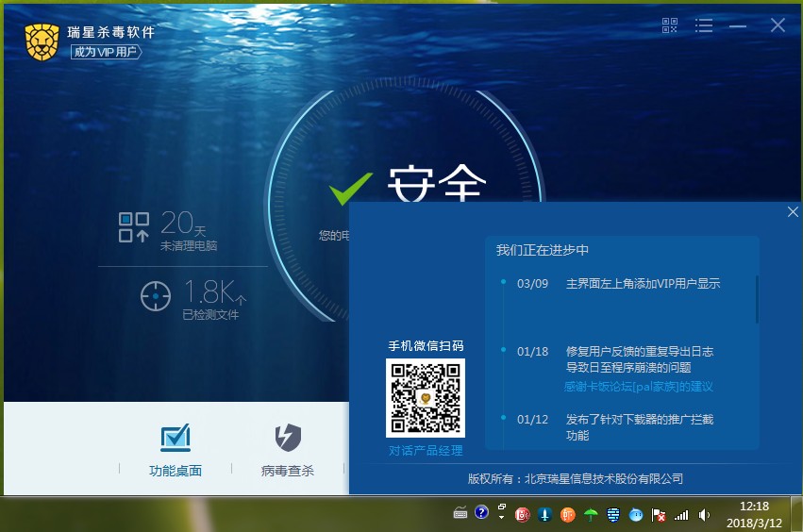Viewport: 803px width, 532px height.
Task: Click the crosshair scanned-files icon
Action: tap(155, 296)
